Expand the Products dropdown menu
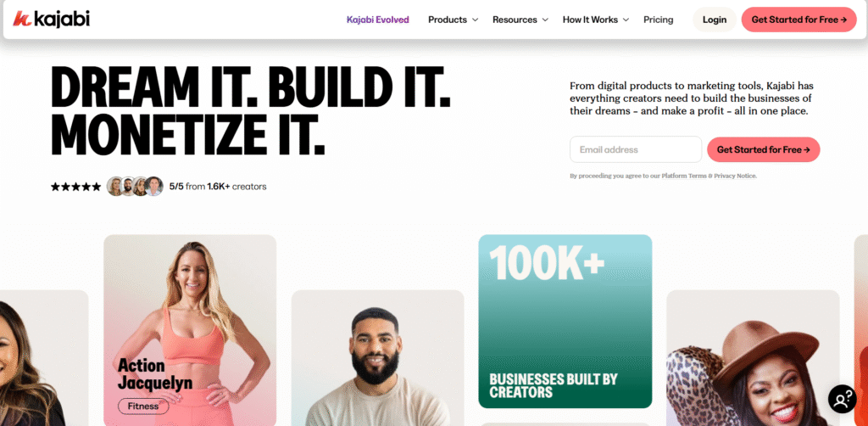Screen dimensions: 868x426 pyautogui.click(x=453, y=20)
